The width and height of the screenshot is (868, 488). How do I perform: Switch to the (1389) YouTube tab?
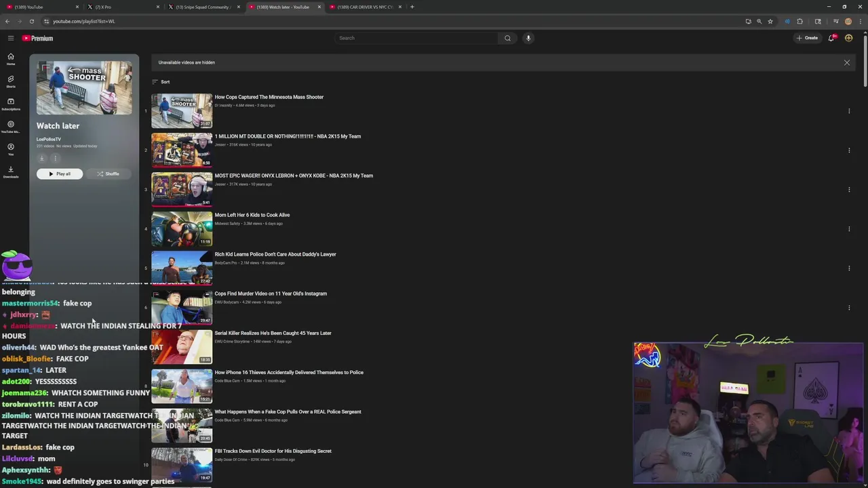click(x=42, y=7)
